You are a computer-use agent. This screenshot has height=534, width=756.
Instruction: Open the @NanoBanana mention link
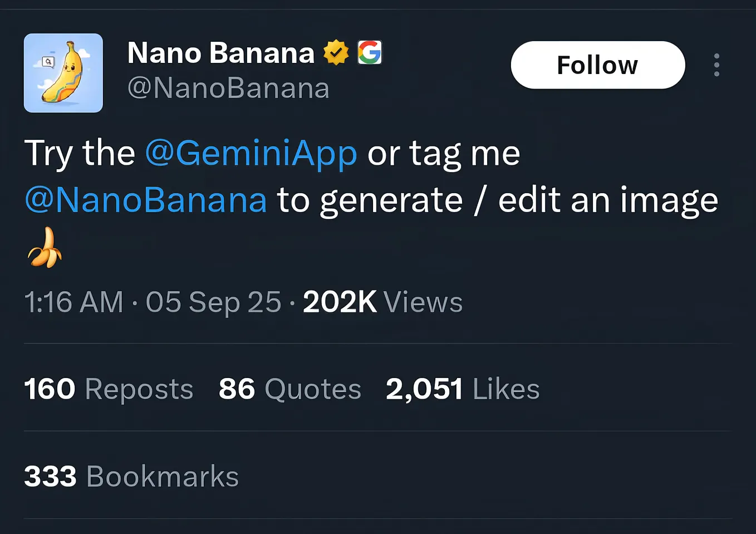pos(146,200)
